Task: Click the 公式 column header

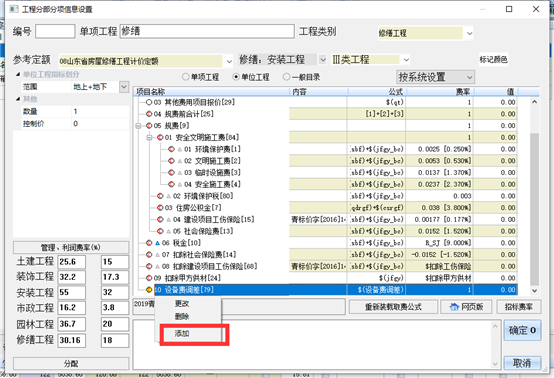Action: click(x=377, y=92)
